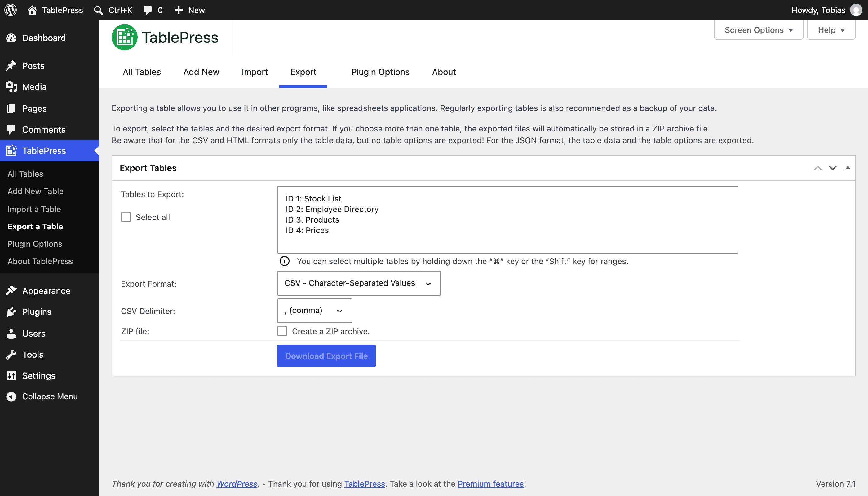868x496 pixels.
Task: Click the Export Tables panel heading
Action: [148, 168]
